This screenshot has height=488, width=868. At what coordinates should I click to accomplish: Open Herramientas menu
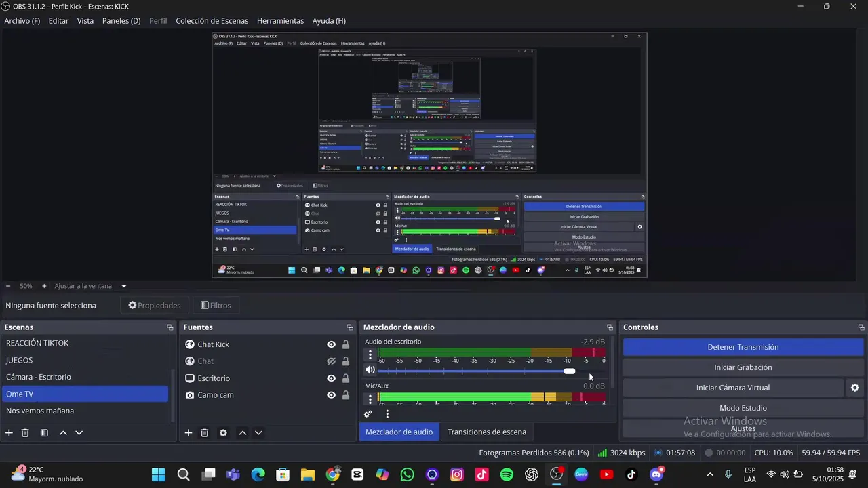point(280,21)
